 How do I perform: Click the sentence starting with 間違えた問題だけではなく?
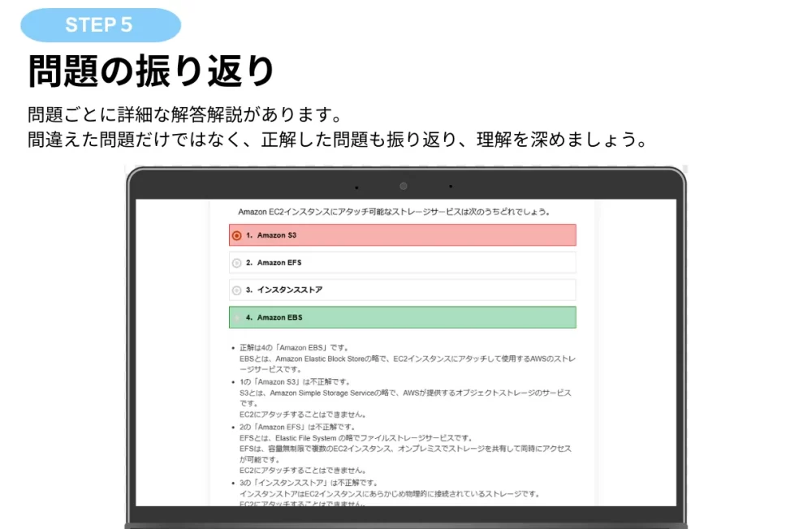tap(337, 139)
